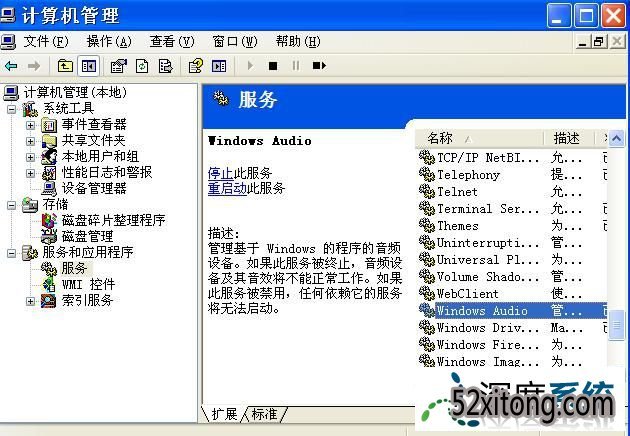
Task: Click the services list scroll-up arrow
Action: pyautogui.click(x=616, y=139)
